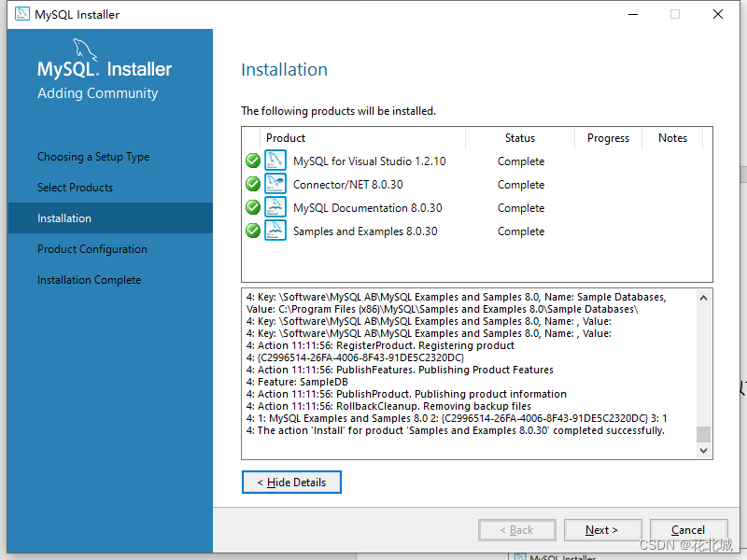This screenshot has width=747, height=560.
Task: Click log line 'RegisterProduct. Registering product'
Action: pyautogui.click(x=380, y=345)
